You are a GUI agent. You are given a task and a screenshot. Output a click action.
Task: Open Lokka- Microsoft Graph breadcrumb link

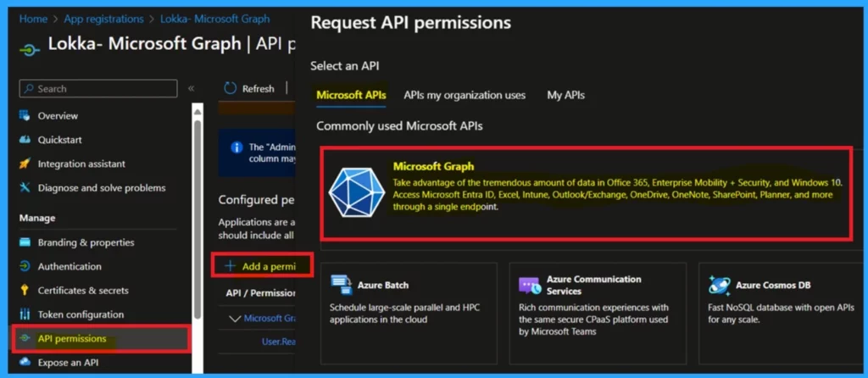click(214, 19)
